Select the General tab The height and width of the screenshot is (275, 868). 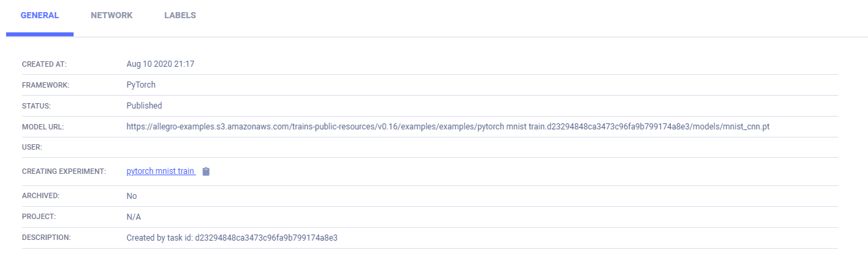click(40, 16)
